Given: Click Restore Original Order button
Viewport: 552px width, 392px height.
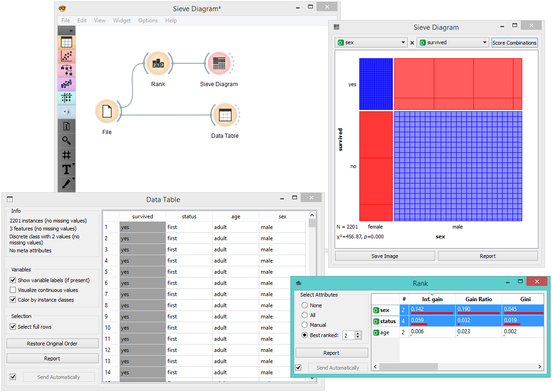Looking at the screenshot, I should coord(52,344).
